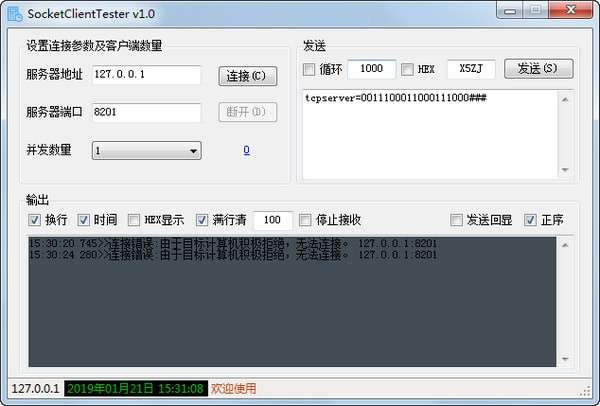Click the send message text area
The image size is (600, 406).
click(x=430, y=135)
